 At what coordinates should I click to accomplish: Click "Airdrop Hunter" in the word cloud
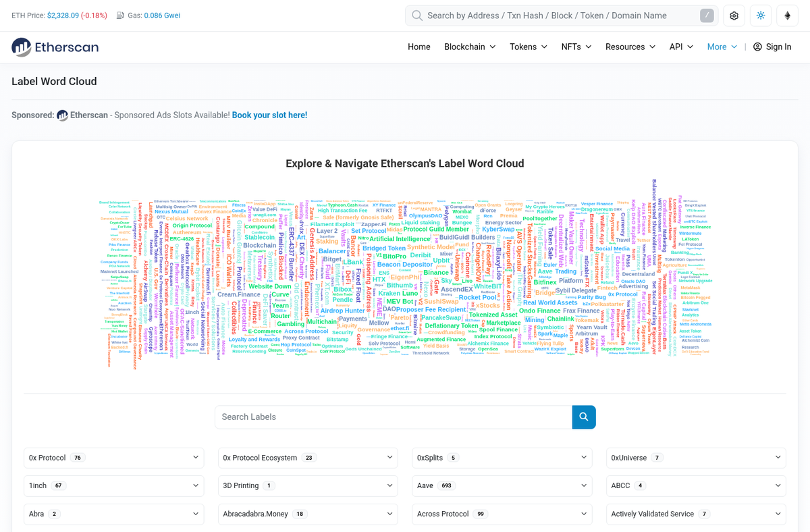(343, 311)
